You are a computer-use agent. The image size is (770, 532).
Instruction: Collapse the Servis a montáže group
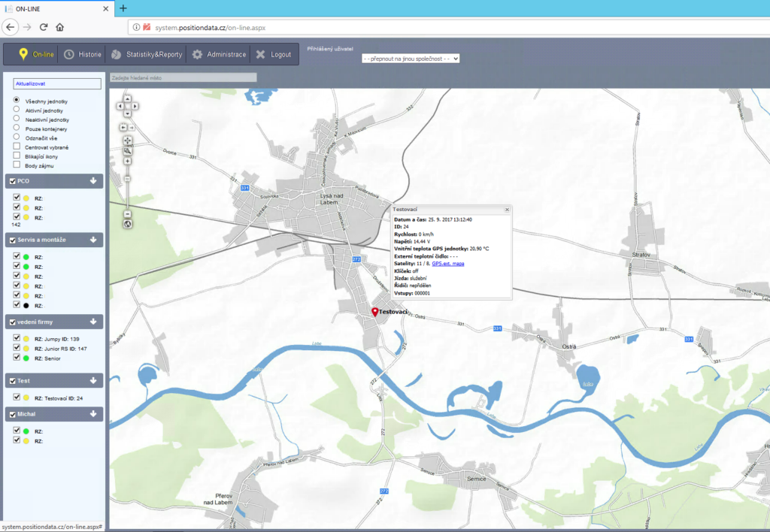coord(93,240)
